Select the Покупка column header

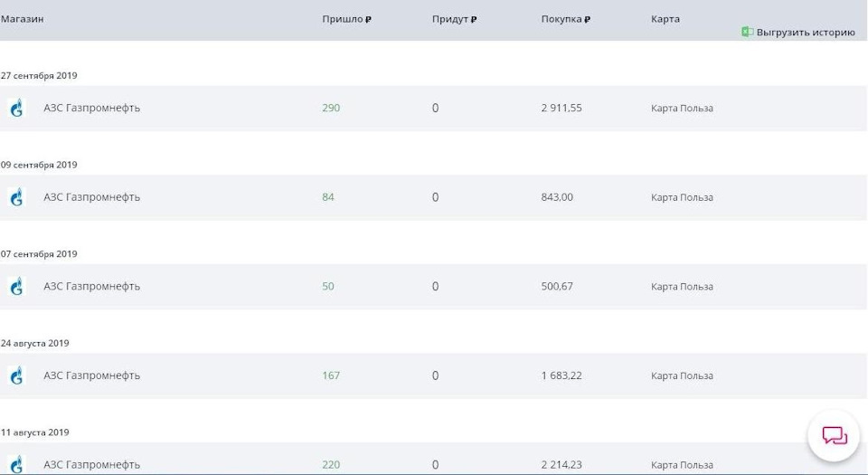pyautogui.click(x=566, y=19)
